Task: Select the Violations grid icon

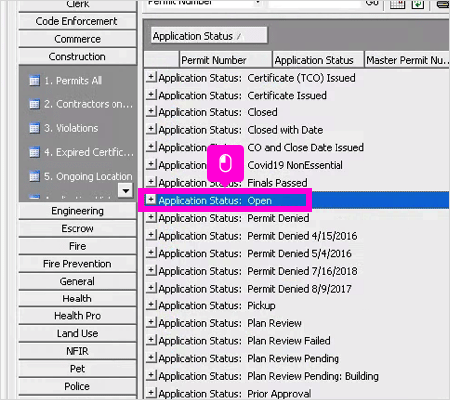Action: 34,128
